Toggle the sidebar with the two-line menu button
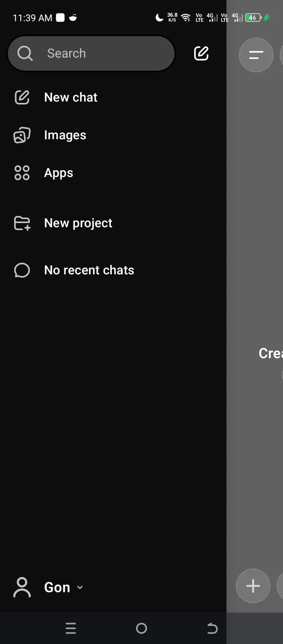 [x=256, y=55]
